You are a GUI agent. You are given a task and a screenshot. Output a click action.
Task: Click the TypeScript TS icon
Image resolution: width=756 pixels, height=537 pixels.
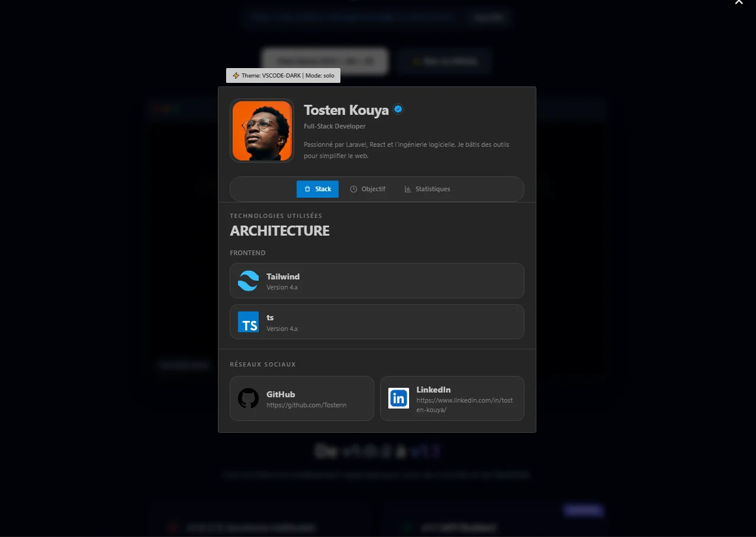click(x=248, y=322)
